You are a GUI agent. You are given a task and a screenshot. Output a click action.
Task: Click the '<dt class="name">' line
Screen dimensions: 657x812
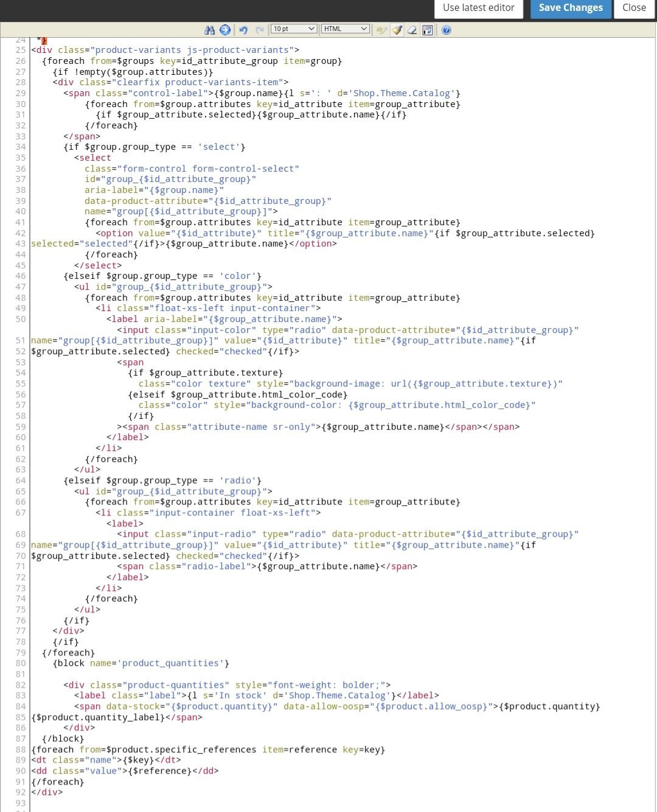tap(106, 760)
